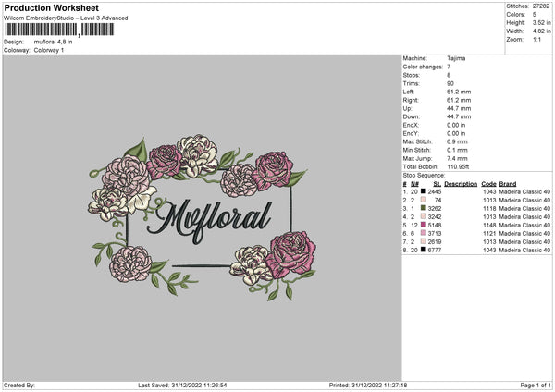Select the Down extent value 44.7 mm
This screenshot has height=392, width=555.
(x=459, y=116)
